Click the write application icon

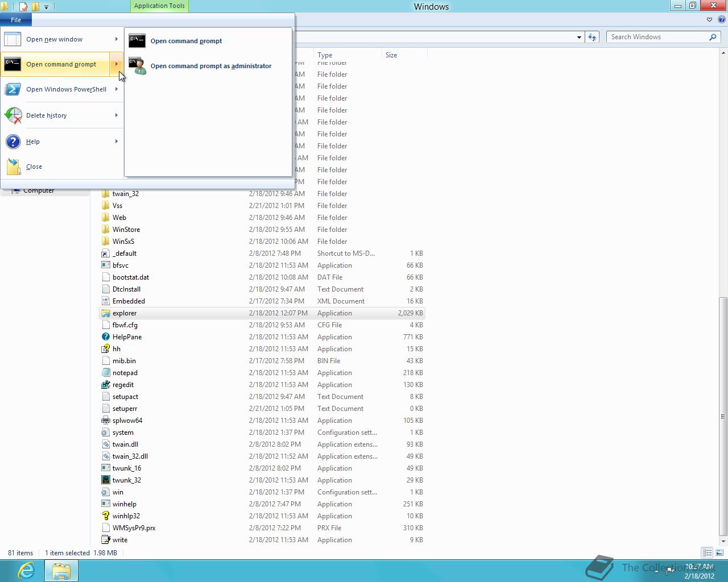105,540
